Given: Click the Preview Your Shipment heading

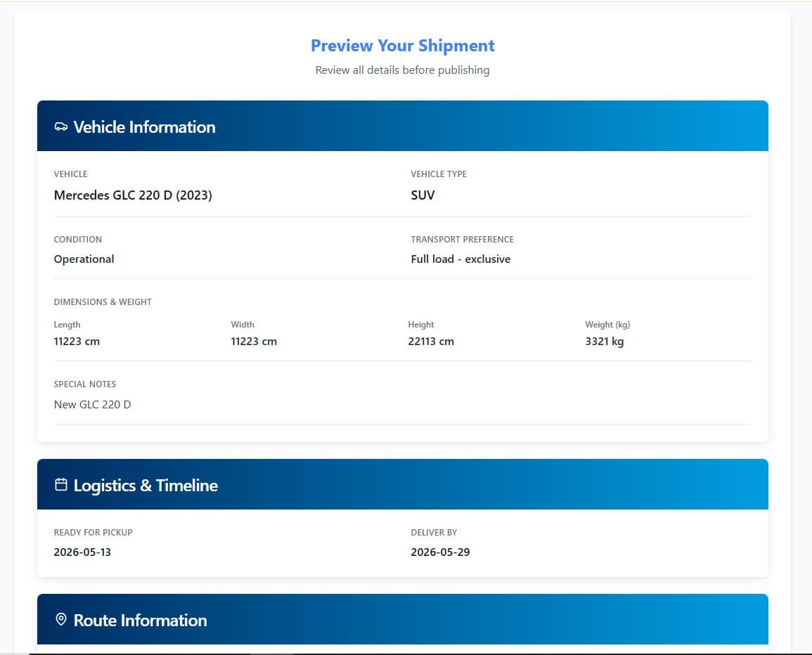Looking at the screenshot, I should 402,46.
